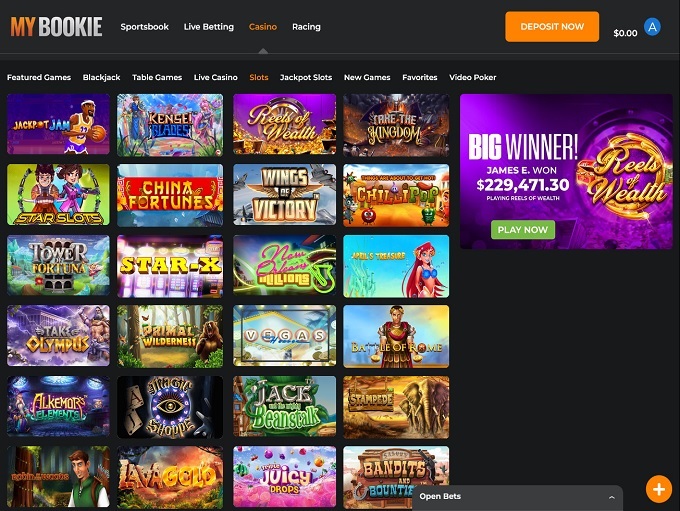Image resolution: width=680 pixels, height=511 pixels.
Task: Click the Deposit Now button
Action: tap(552, 26)
